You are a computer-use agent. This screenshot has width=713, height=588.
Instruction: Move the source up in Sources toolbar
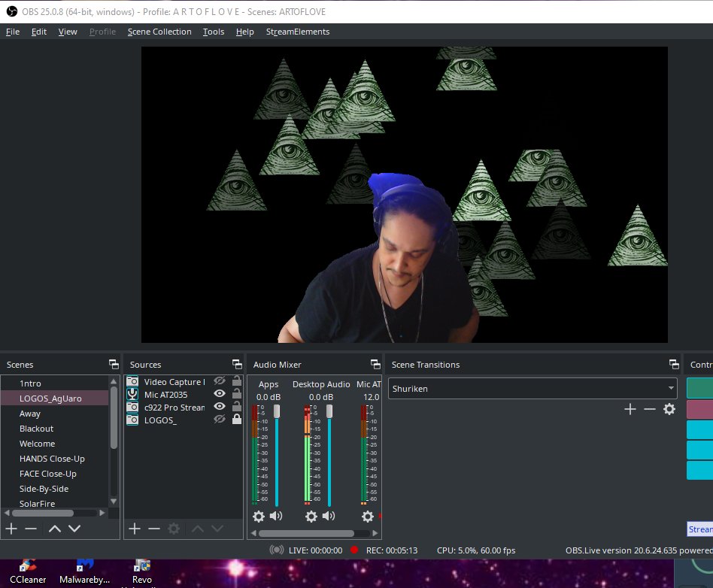pos(198,529)
